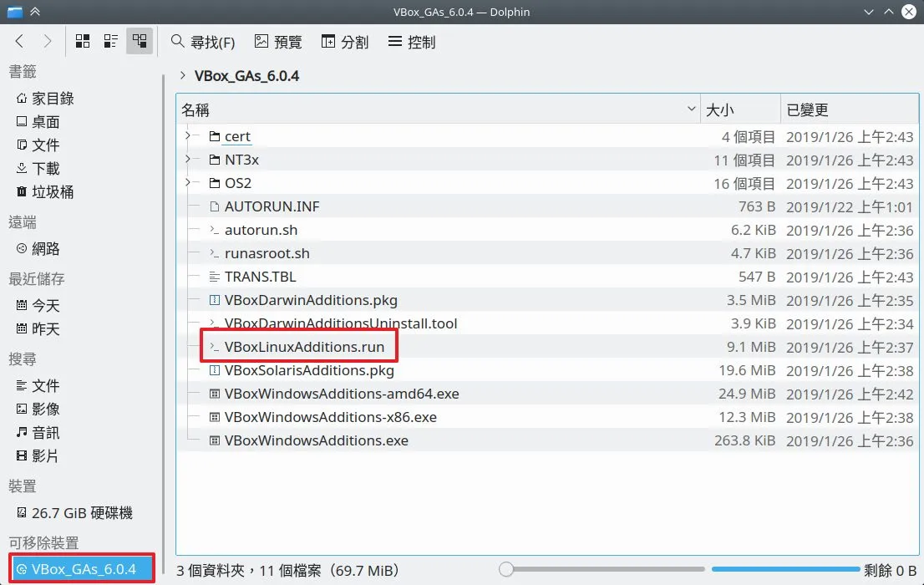Viewport: 924px width, 585px height.
Task: Toggle the 預覽 preview option
Action: tap(278, 42)
